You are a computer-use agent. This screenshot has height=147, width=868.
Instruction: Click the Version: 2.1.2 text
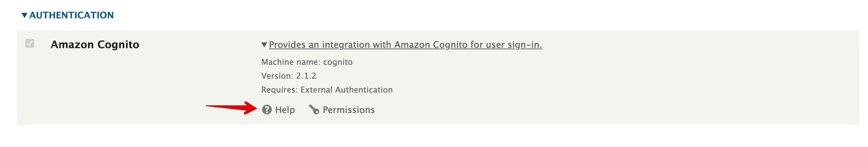click(288, 76)
